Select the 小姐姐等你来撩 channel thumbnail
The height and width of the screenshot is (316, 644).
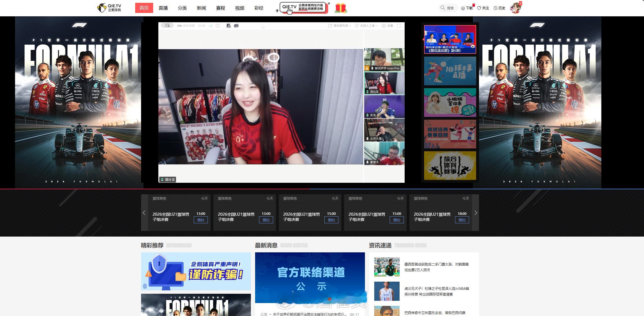tap(450, 103)
